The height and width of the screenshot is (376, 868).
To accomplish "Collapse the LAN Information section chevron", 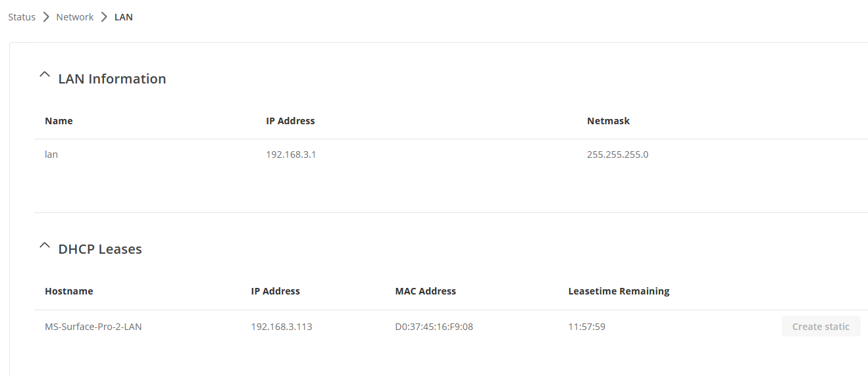I will tap(45, 76).
